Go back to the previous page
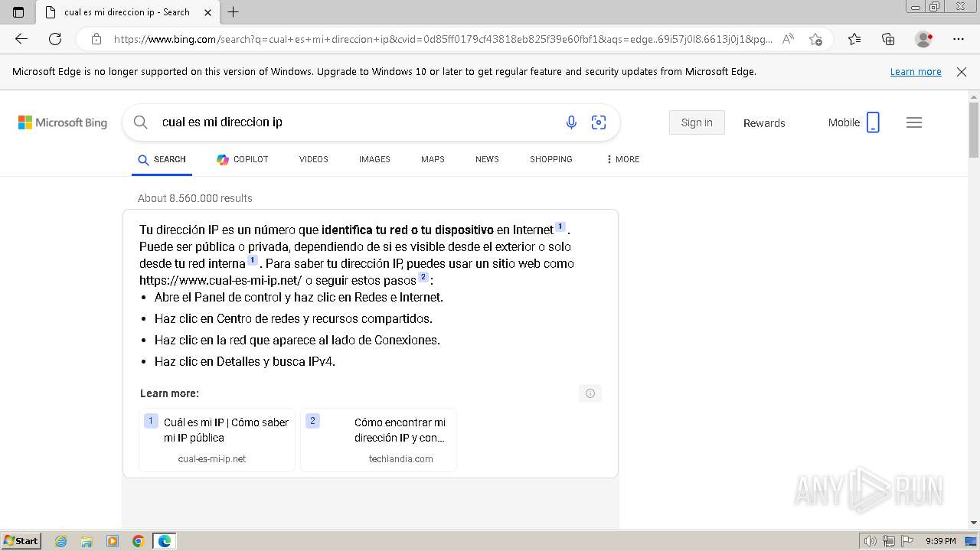Screen dimensions: 980x551 click(x=21, y=39)
